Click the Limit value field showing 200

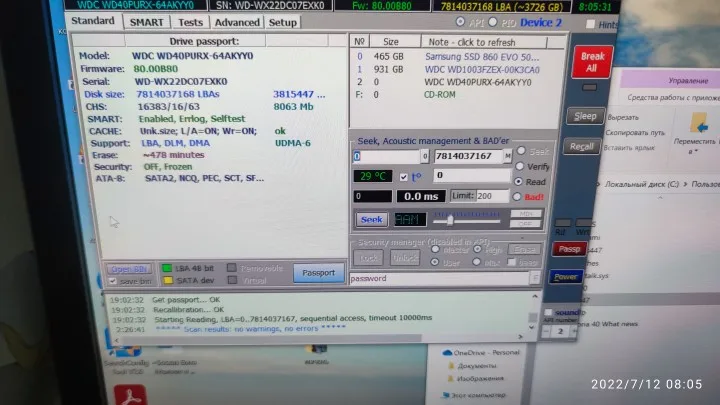(x=492, y=196)
